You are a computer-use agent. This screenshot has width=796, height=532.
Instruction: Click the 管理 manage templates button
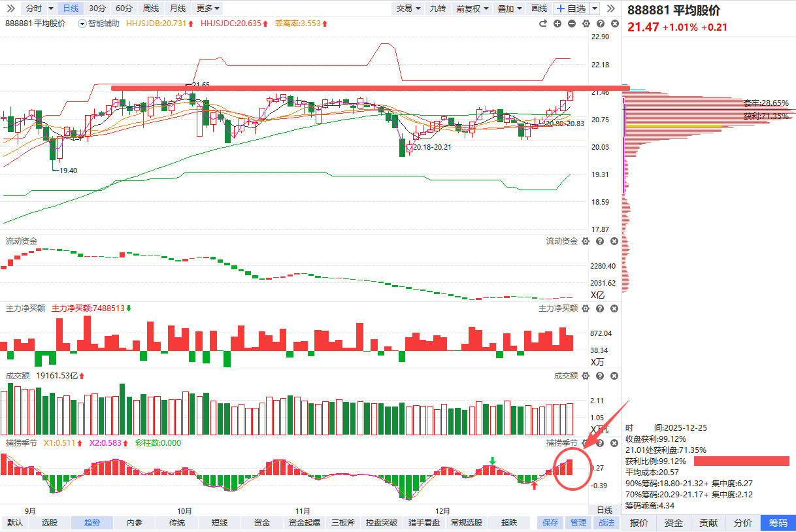tap(578, 523)
